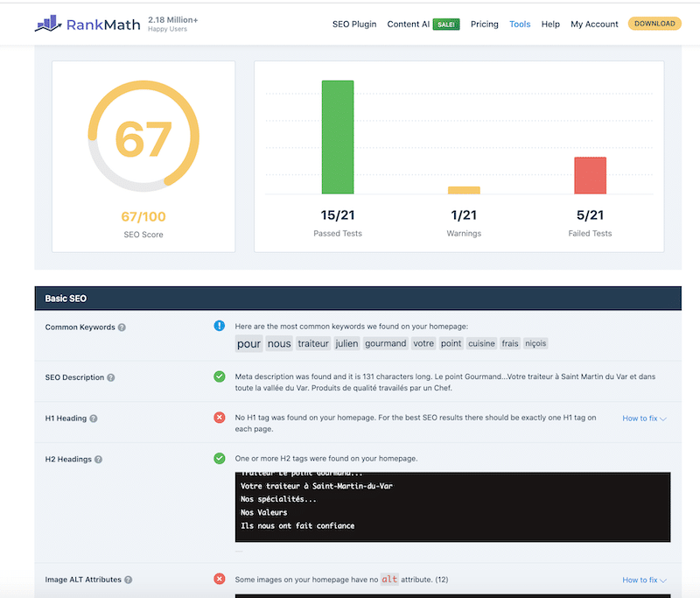The width and height of the screenshot is (700, 598).
Task: Click the yellow DOWNLOAD button
Action: (654, 24)
